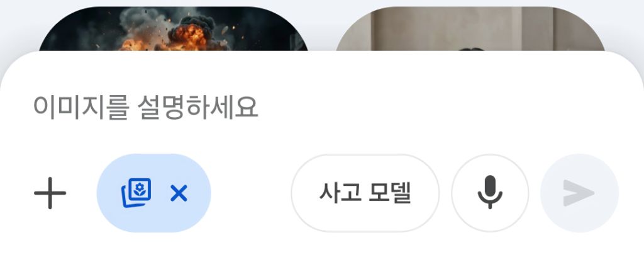Click the stacked pictures icon in blue chip

click(x=136, y=193)
